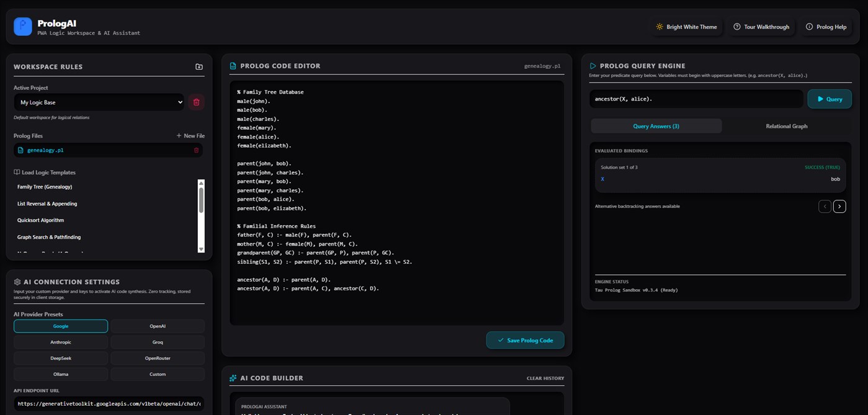Screen dimensions: 868x415
Task: Select Ollama provider preset
Action: (x=61, y=375)
